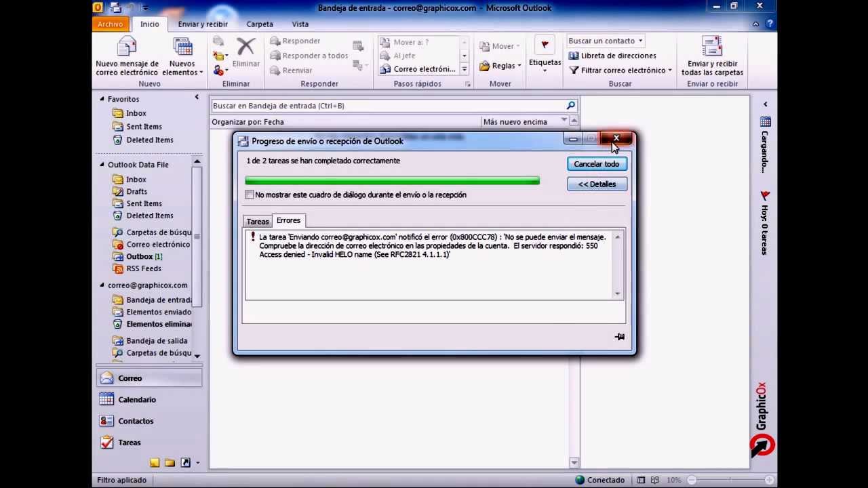
Task: Click Organizar por: Fecha header
Action: point(248,122)
